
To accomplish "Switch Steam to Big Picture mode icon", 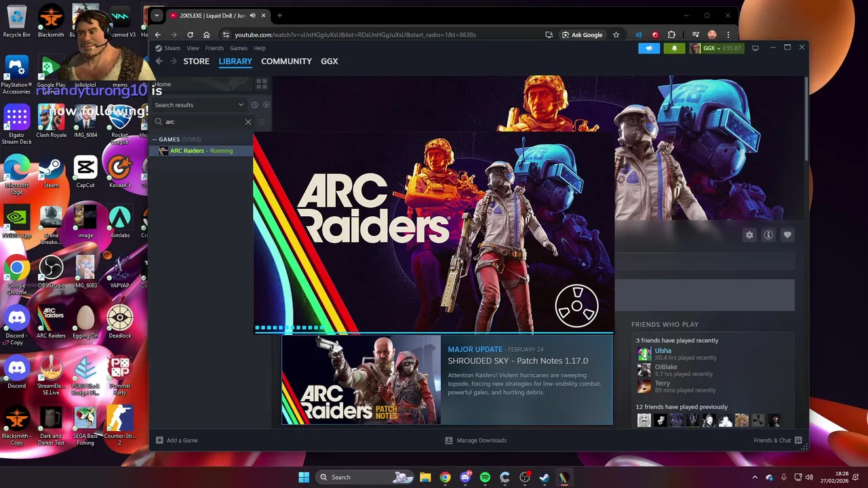I will tap(755, 48).
